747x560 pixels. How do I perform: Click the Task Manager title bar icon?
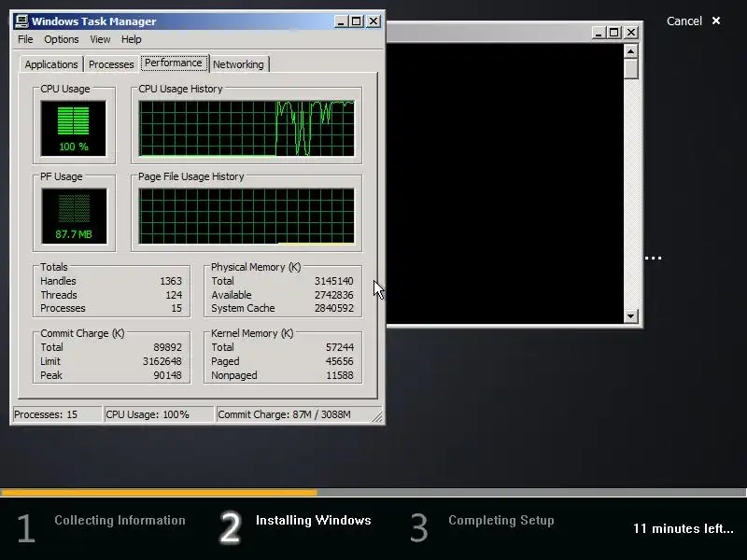click(21, 21)
